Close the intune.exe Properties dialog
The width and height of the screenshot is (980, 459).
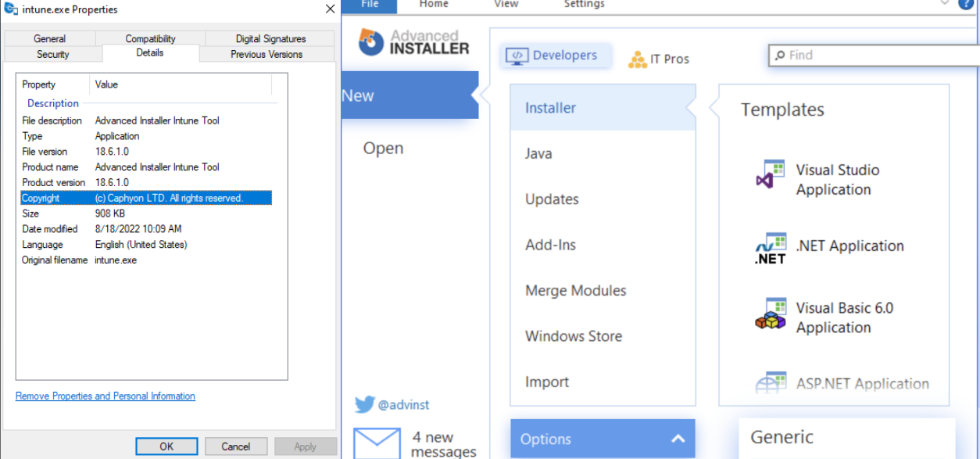coord(330,9)
